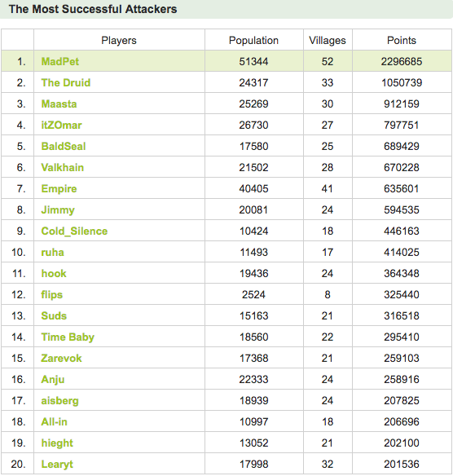Click the hook player link
The height and width of the screenshot is (476, 453).
(x=54, y=274)
